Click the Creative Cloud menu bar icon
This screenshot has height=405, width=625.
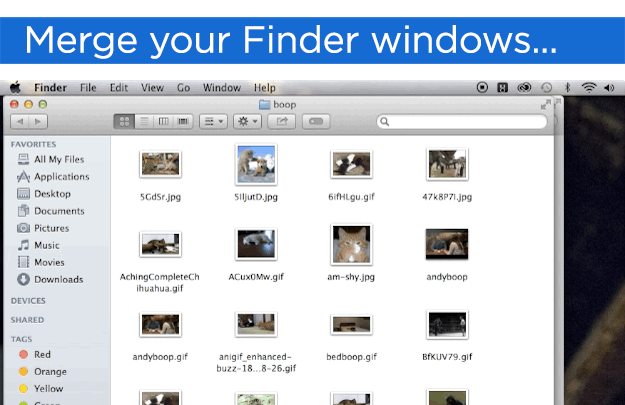tap(524, 87)
